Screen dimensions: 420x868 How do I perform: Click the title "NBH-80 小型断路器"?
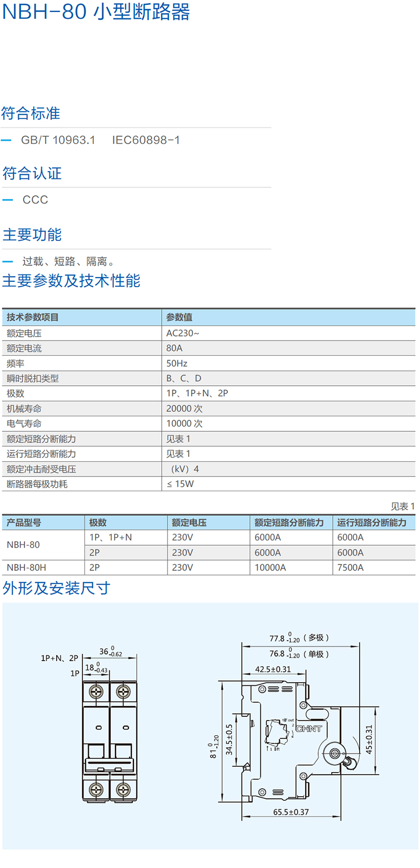pyautogui.click(x=96, y=11)
